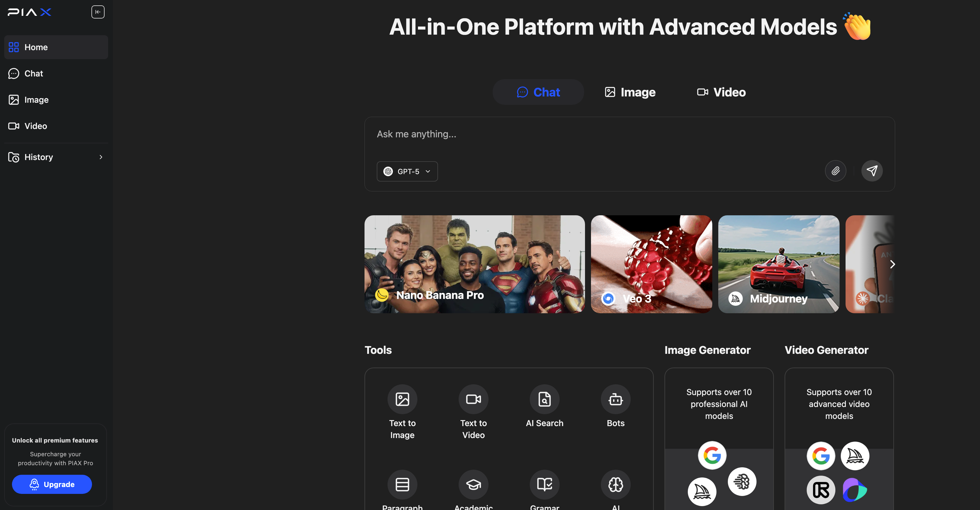Open the Bots tool icon
Viewport: 980px width, 510px height.
[x=615, y=399]
